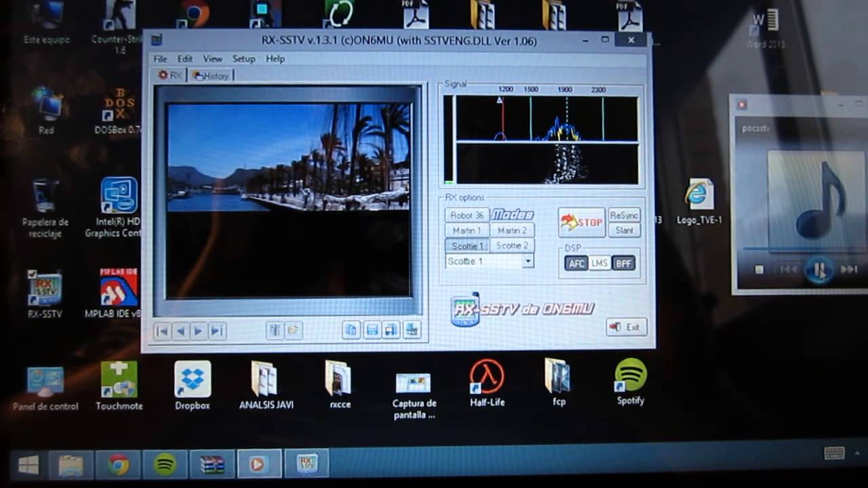Expand the Scottie 1 mode dropdown
This screenshot has height=488, width=868.
click(528, 262)
